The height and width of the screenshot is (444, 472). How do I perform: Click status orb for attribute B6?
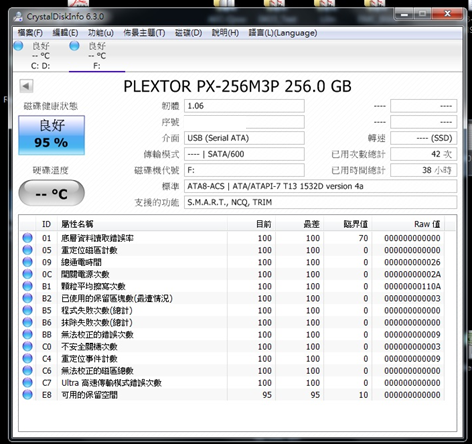click(27, 322)
